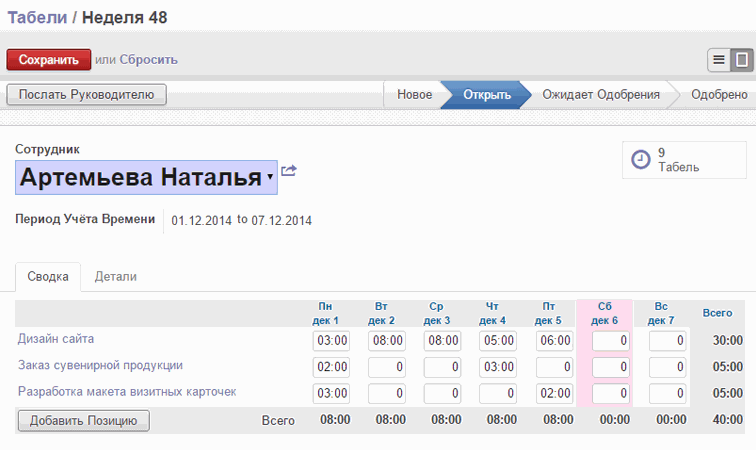756x450 pixels.
Task: Click the end date 07.12.2014
Action: pyautogui.click(x=282, y=221)
